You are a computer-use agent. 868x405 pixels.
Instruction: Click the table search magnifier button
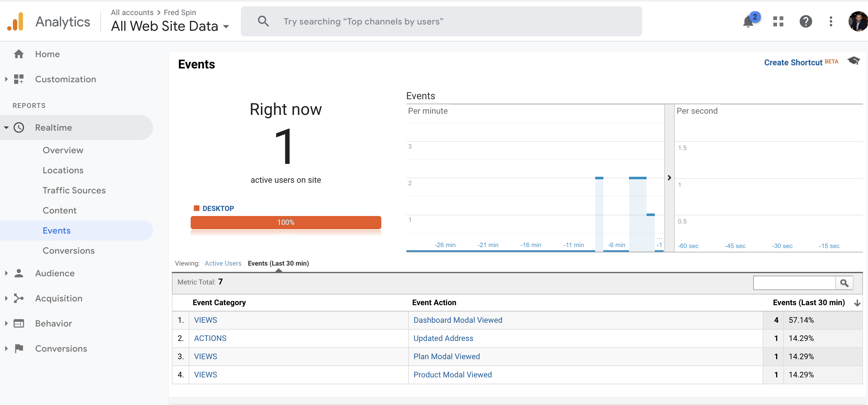pos(844,283)
